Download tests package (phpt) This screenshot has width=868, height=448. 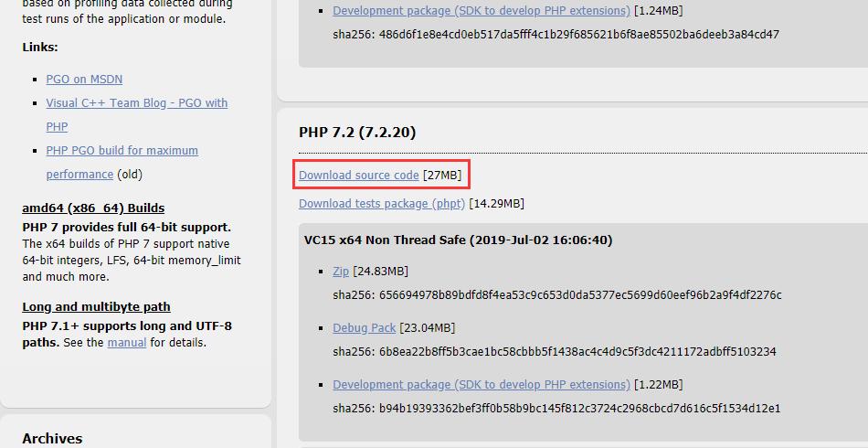(382, 203)
